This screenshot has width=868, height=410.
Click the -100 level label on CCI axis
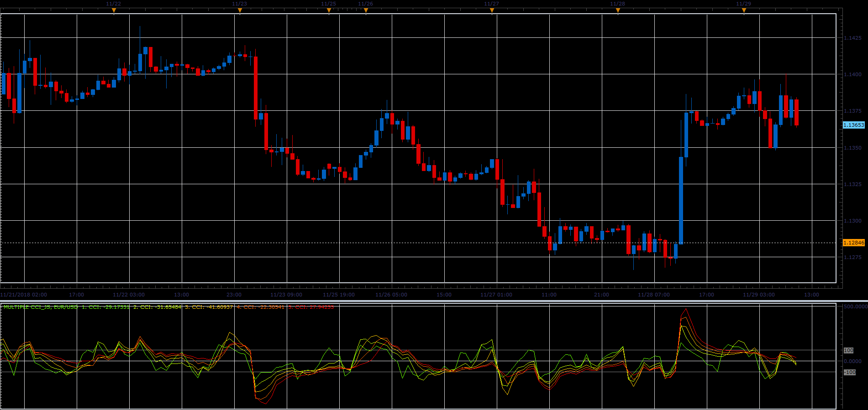[x=849, y=372]
